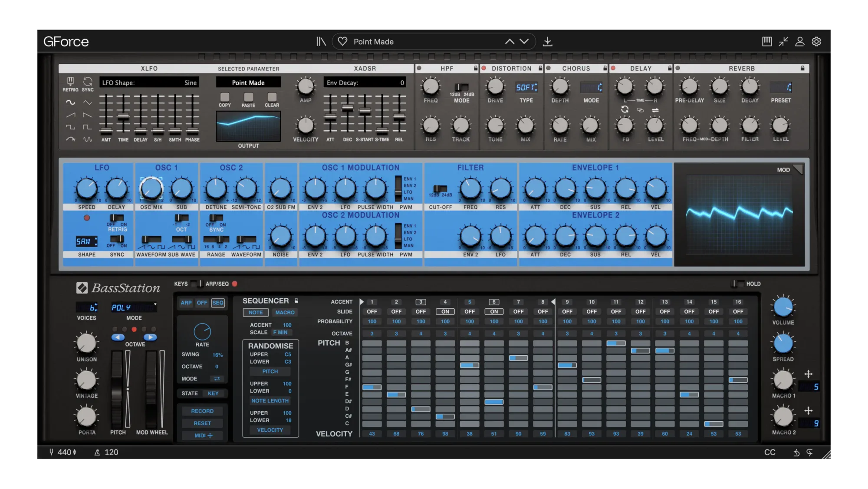The image size is (868, 489).
Task: Click the XADSR ATT slider
Action: pos(330,114)
